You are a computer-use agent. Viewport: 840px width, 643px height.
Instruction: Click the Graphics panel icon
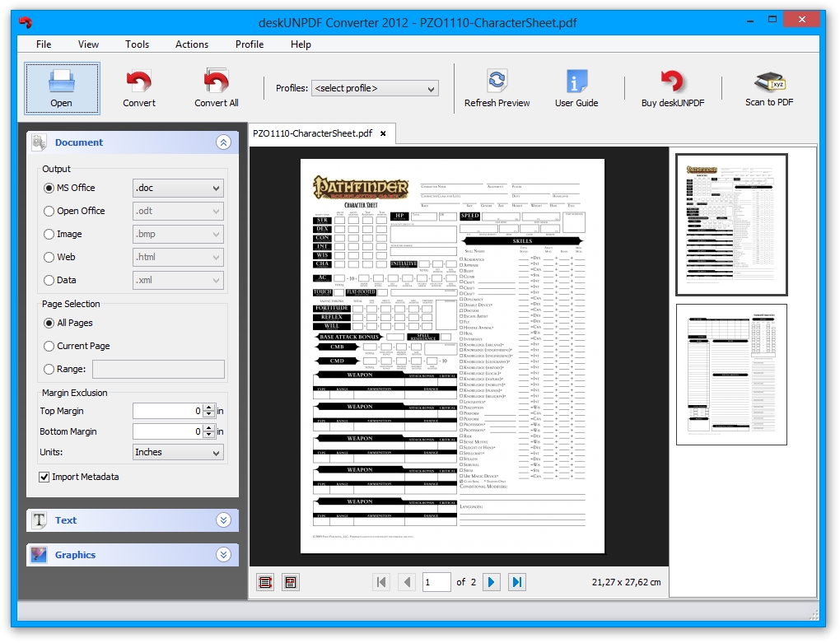39,555
